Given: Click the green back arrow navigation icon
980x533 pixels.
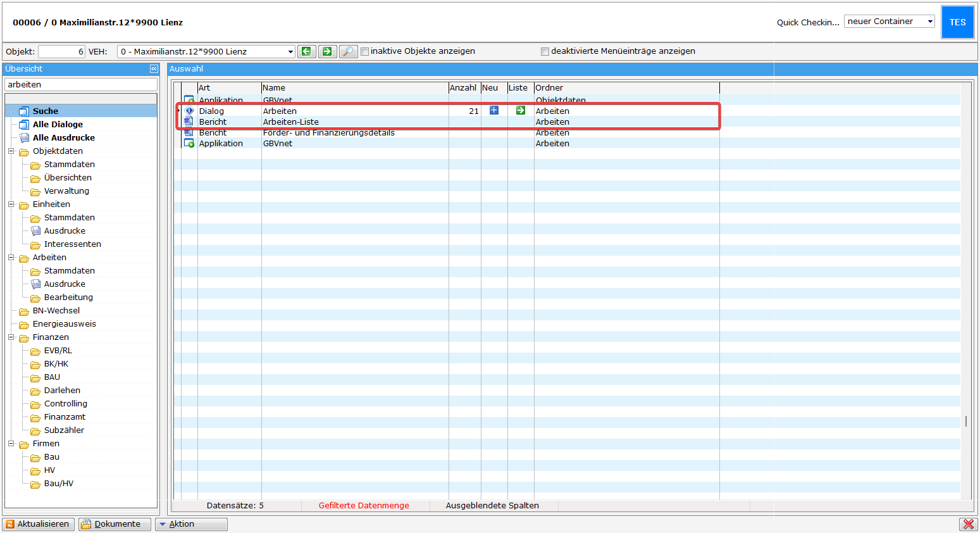Looking at the screenshot, I should (x=306, y=51).
